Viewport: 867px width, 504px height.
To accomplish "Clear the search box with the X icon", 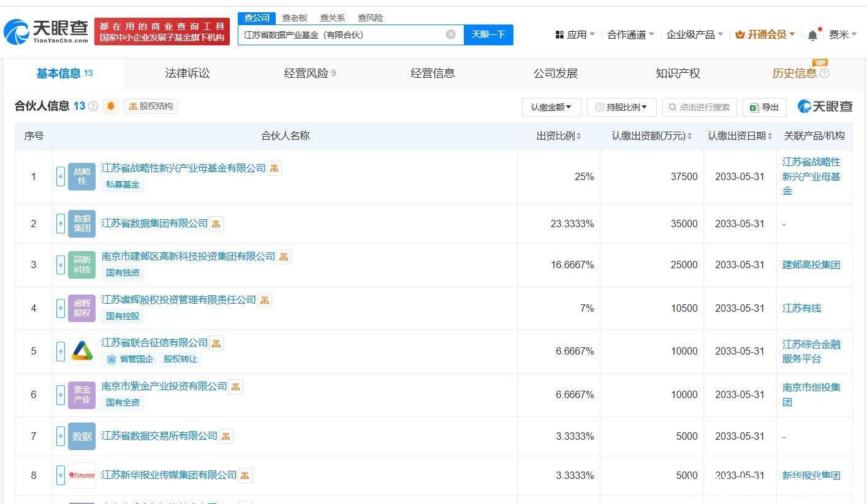I will (451, 34).
